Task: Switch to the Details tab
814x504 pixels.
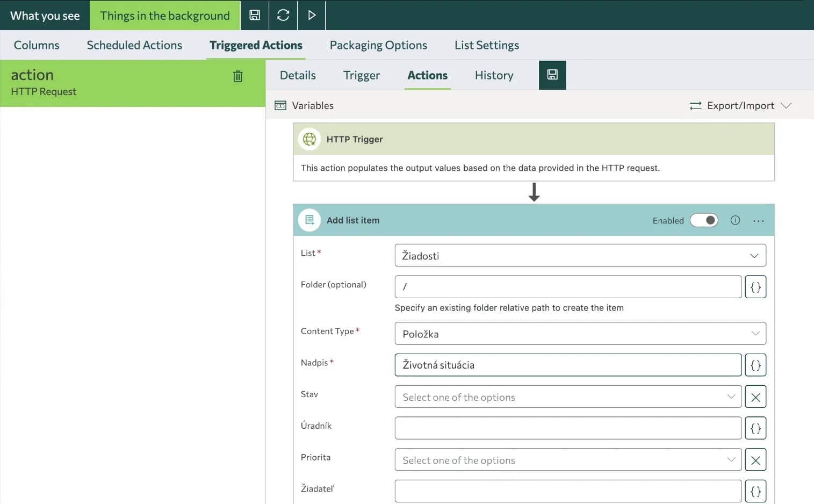Action: [298, 75]
